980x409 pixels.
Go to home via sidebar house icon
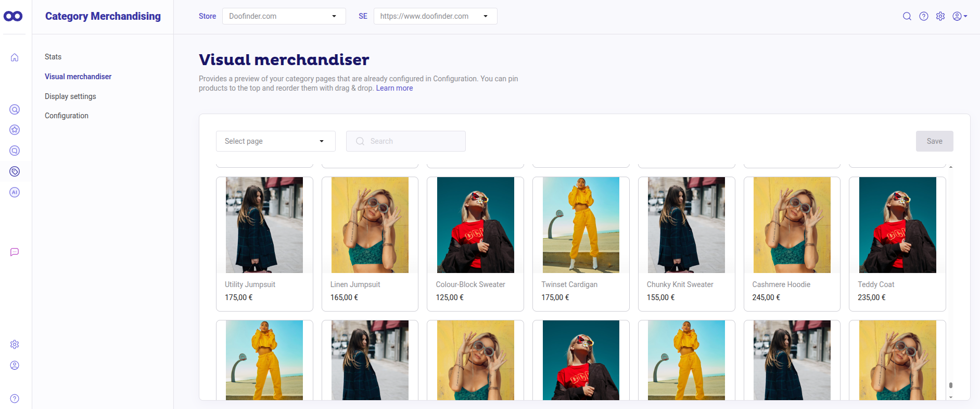tap(15, 57)
